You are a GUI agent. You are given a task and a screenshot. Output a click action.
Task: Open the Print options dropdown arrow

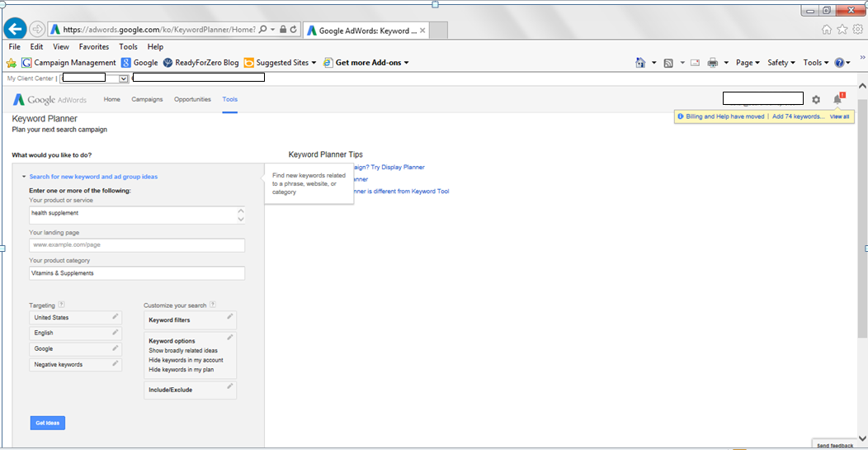point(726,64)
